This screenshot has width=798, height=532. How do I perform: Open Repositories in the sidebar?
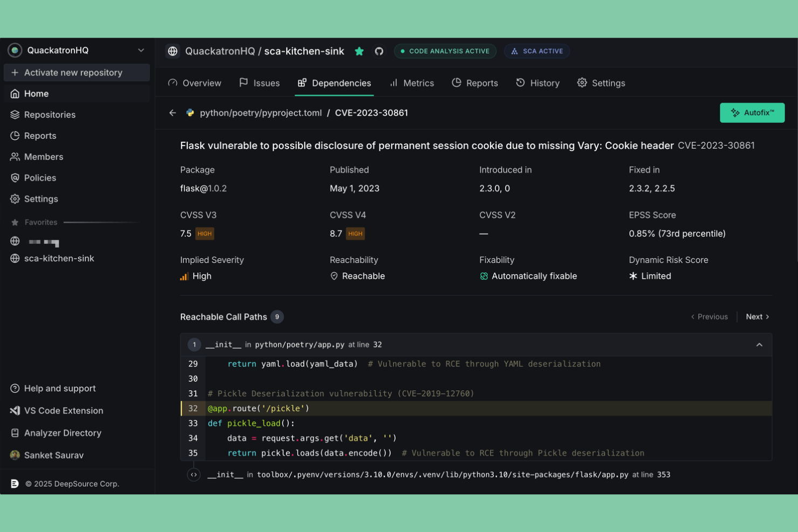click(x=77, y=114)
